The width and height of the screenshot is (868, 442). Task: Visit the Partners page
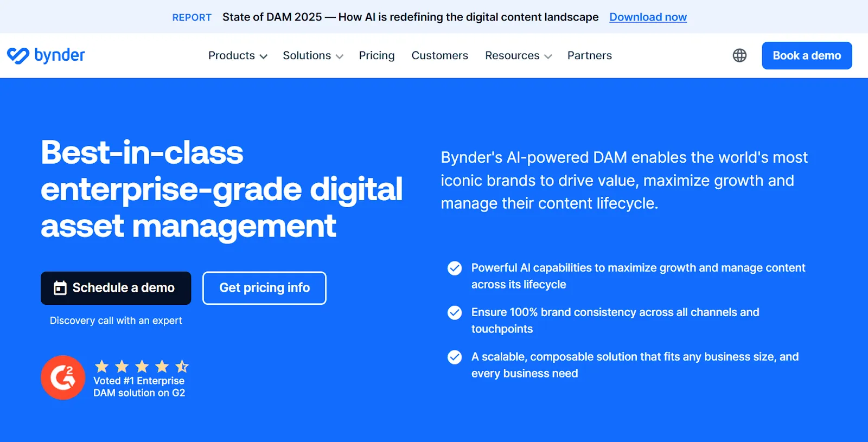(590, 55)
